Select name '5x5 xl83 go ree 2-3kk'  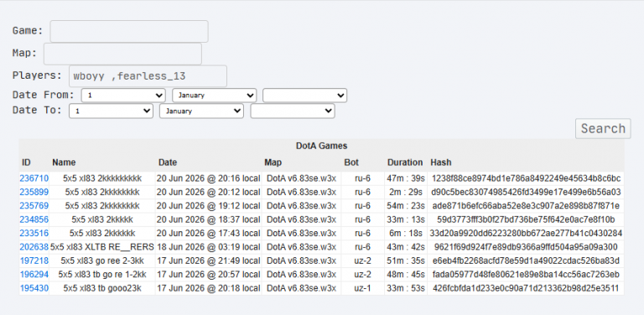pyautogui.click(x=102, y=261)
